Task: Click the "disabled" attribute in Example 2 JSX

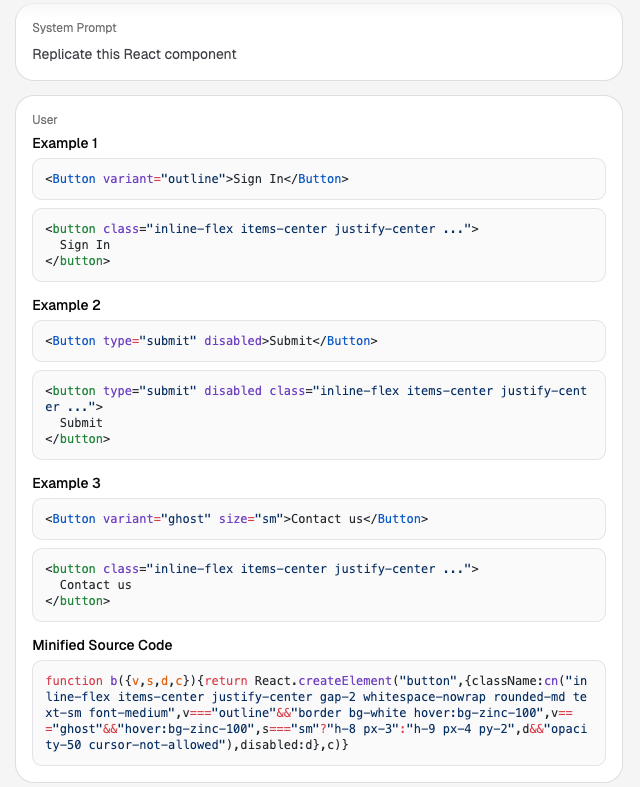Action: [x=232, y=341]
